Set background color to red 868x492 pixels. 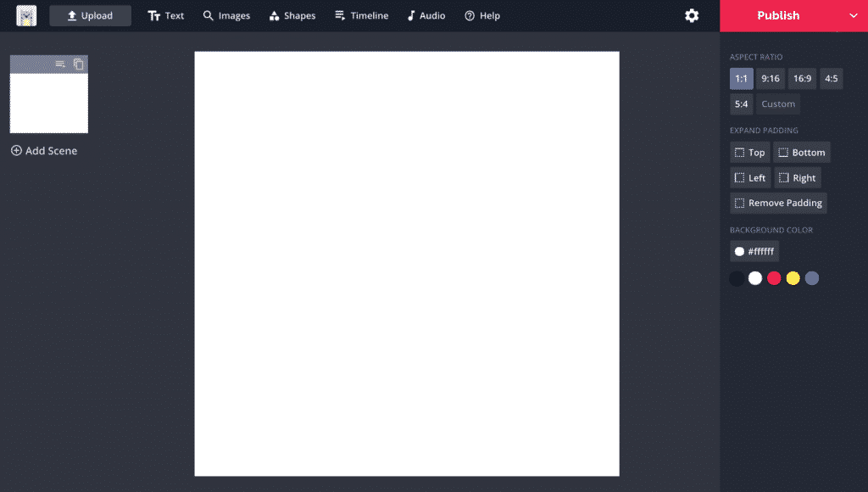tap(774, 277)
